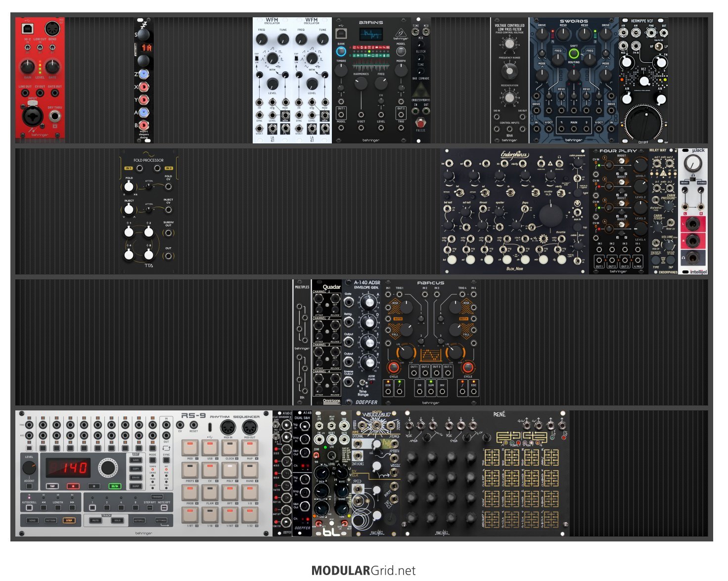Open SETTINGS on the RS-9 sequencer
Viewport: 728px width, 581px height.
[161, 521]
